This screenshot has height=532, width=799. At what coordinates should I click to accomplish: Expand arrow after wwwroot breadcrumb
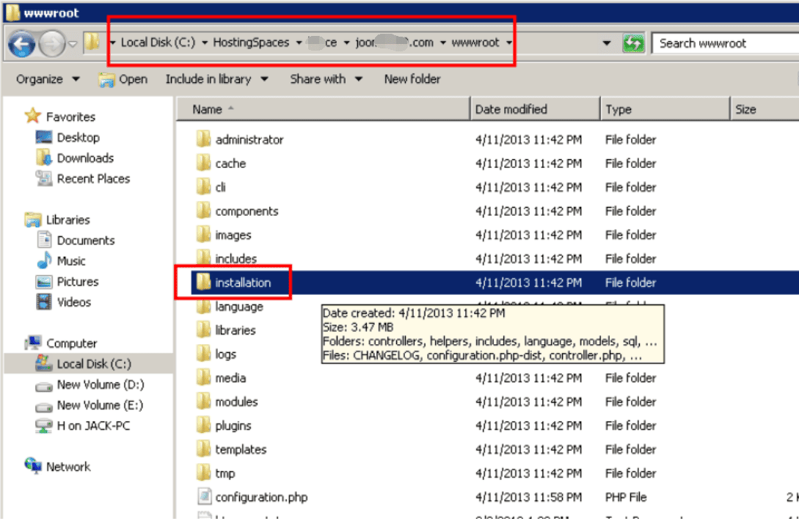point(508,43)
